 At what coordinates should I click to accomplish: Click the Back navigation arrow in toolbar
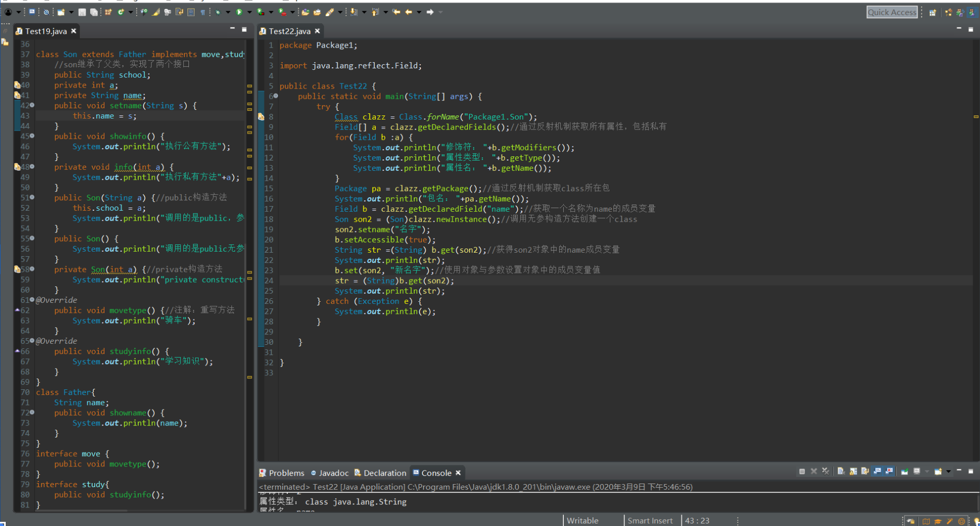click(x=408, y=12)
